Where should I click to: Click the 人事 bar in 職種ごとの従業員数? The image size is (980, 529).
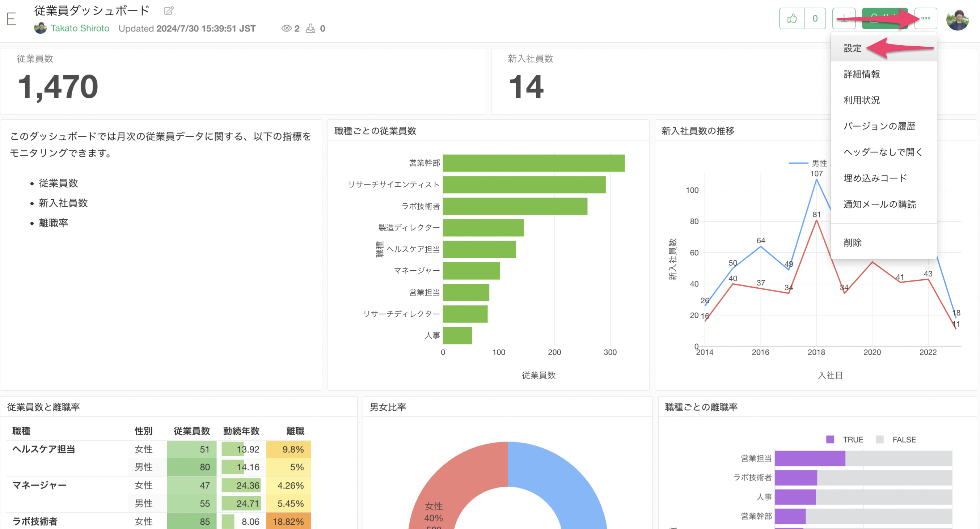457,335
